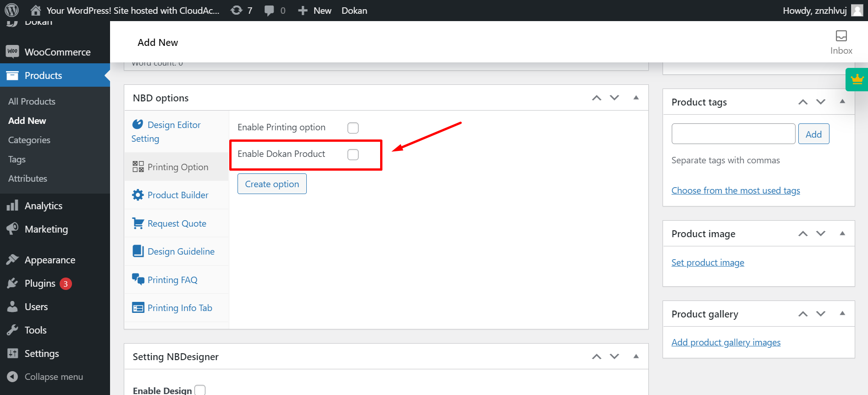Move NBD options panel down
The height and width of the screenshot is (395, 868).
[614, 98]
